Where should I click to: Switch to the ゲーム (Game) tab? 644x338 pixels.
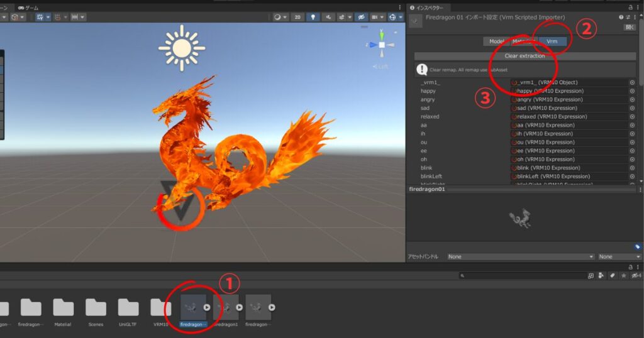[x=28, y=8]
